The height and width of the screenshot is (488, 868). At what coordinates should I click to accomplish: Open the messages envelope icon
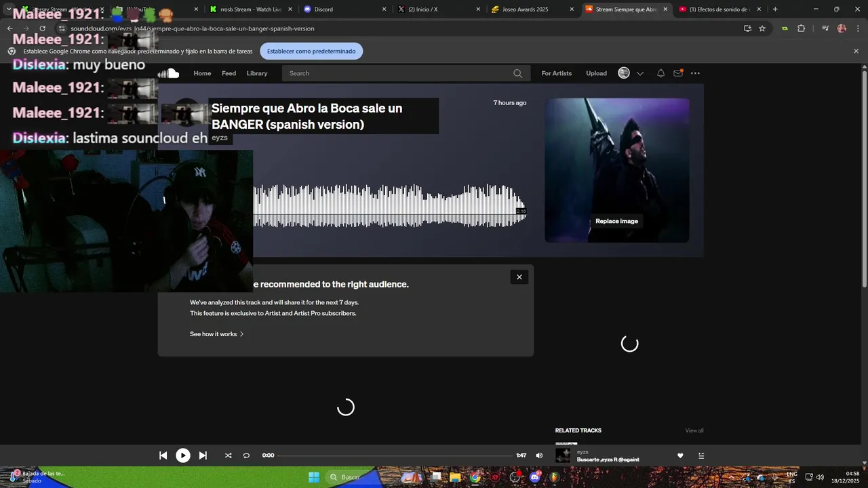[678, 73]
